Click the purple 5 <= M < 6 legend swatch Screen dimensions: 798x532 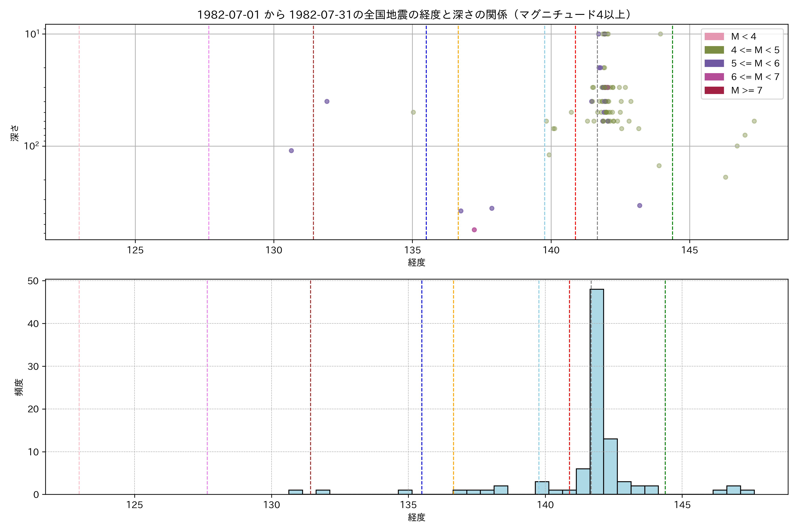click(714, 63)
